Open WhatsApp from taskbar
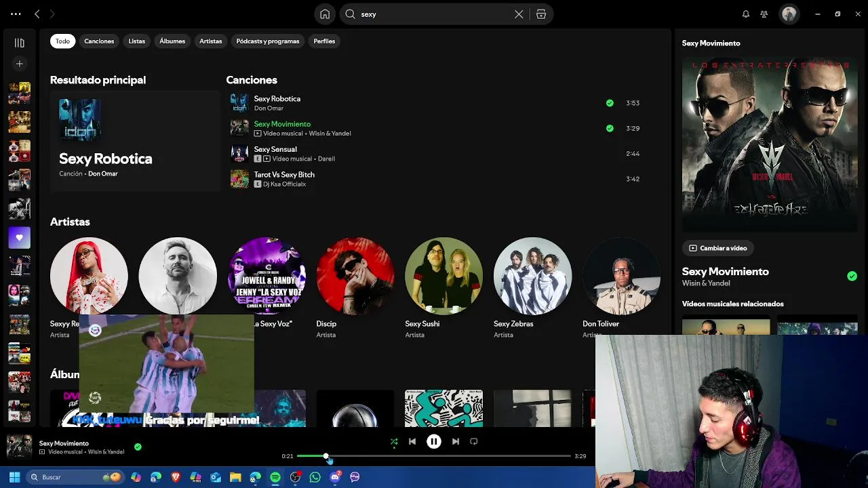Screen dimensions: 868x488 click(315, 477)
